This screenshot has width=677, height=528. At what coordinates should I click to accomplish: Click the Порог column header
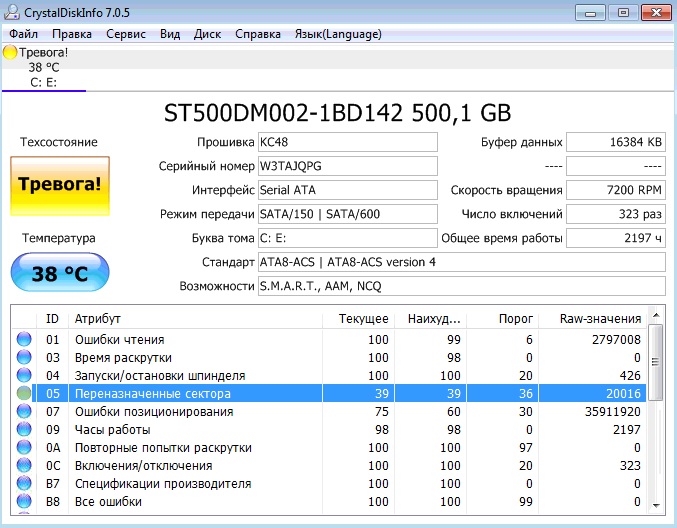tap(503, 319)
